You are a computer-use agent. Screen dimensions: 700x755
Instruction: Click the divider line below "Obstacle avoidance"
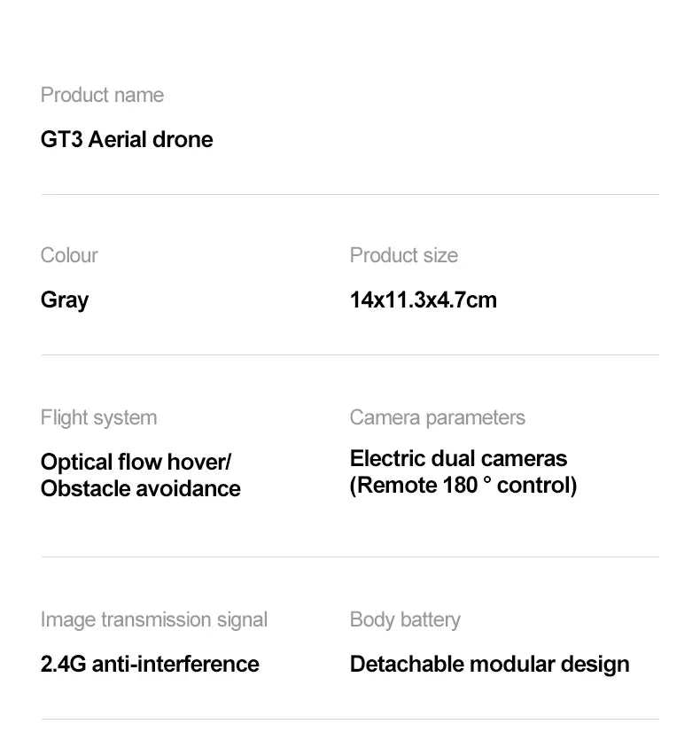(x=350, y=557)
